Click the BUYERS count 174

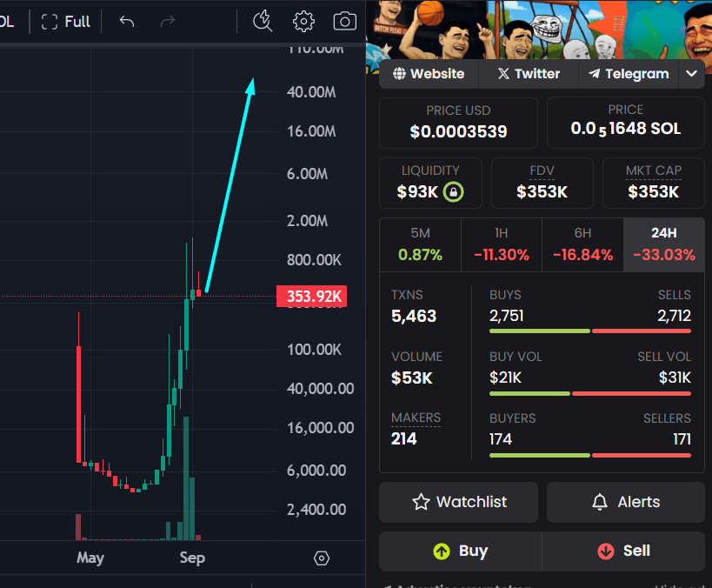tap(501, 439)
